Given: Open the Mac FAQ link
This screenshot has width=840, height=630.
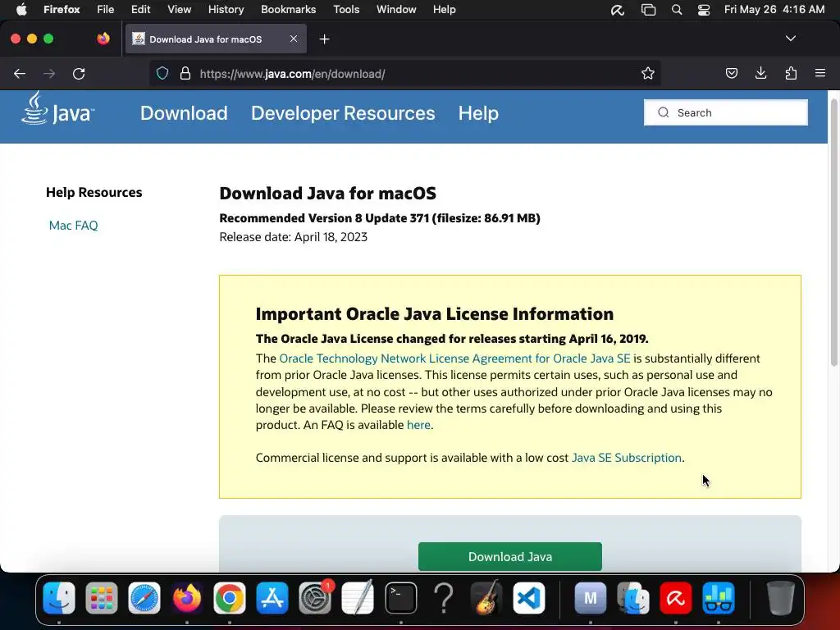Looking at the screenshot, I should (73, 226).
